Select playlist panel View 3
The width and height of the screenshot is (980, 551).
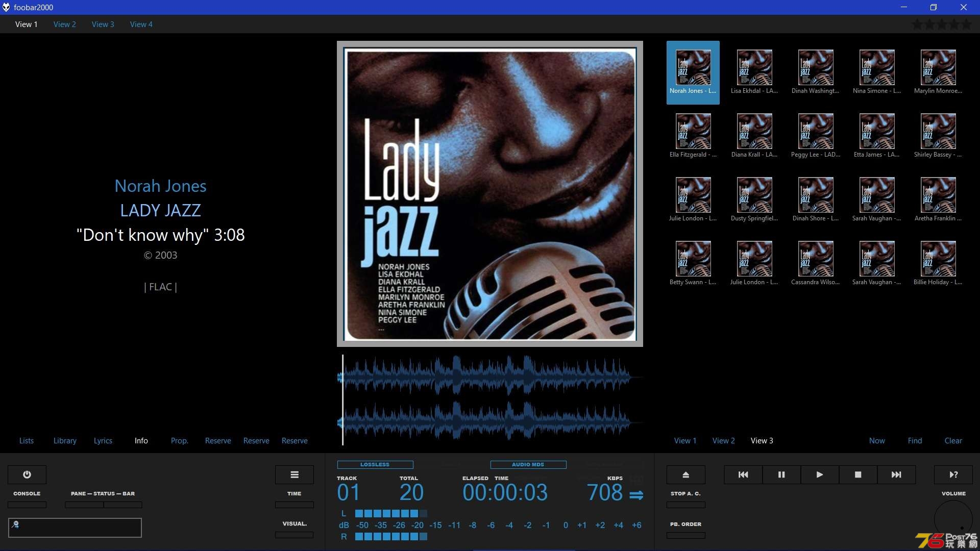click(x=762, y=441)
